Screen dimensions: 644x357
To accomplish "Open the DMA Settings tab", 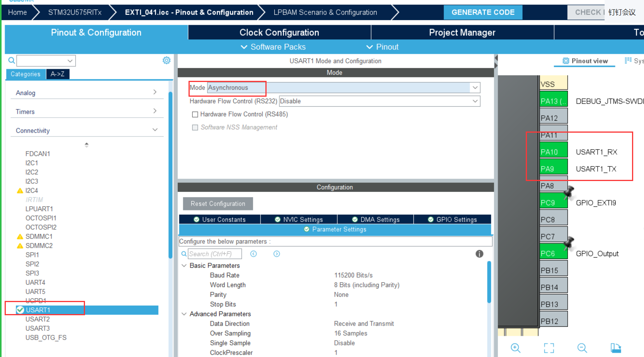I will click(376, 219).
